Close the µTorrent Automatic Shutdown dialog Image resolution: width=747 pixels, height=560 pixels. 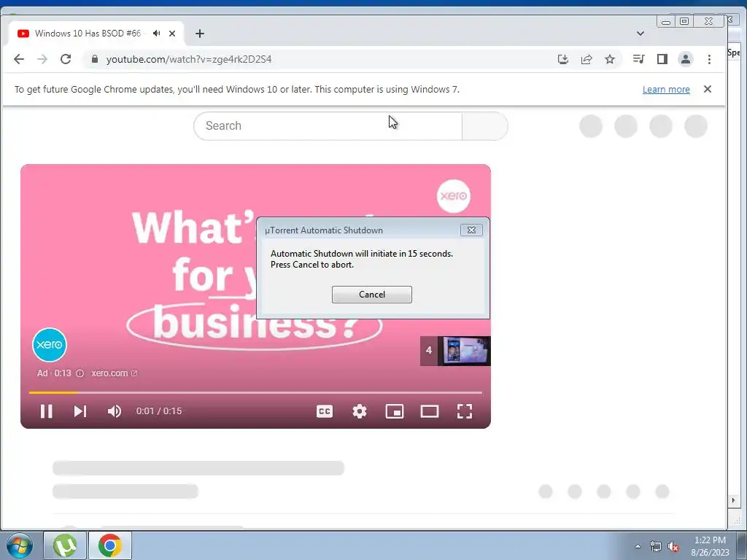(471, 230)
